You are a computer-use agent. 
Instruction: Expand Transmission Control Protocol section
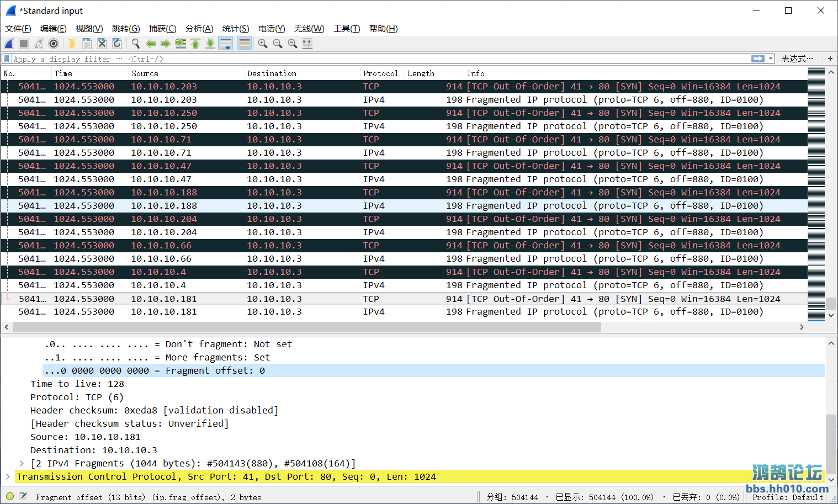coord(8,476)
